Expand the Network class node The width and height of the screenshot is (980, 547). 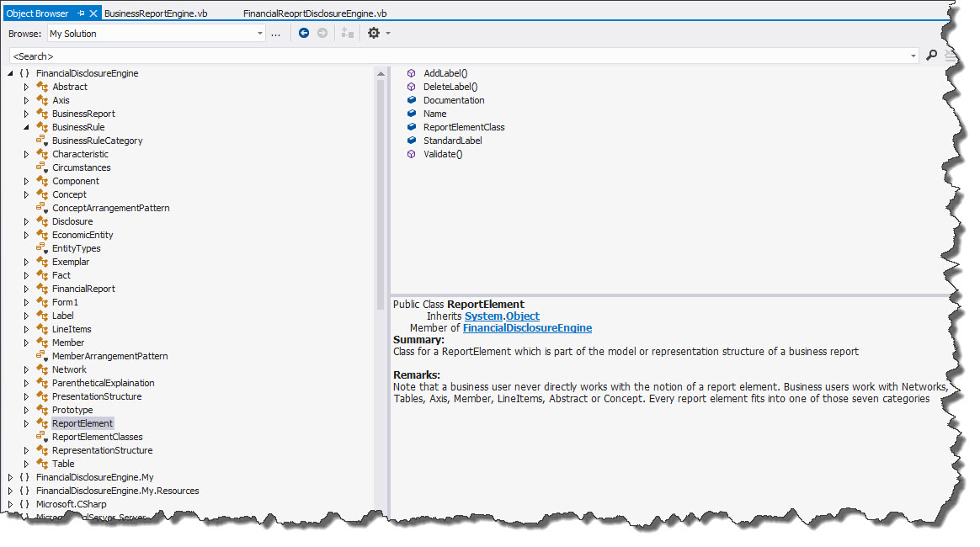pyautogui.click(x=26, y=369)
